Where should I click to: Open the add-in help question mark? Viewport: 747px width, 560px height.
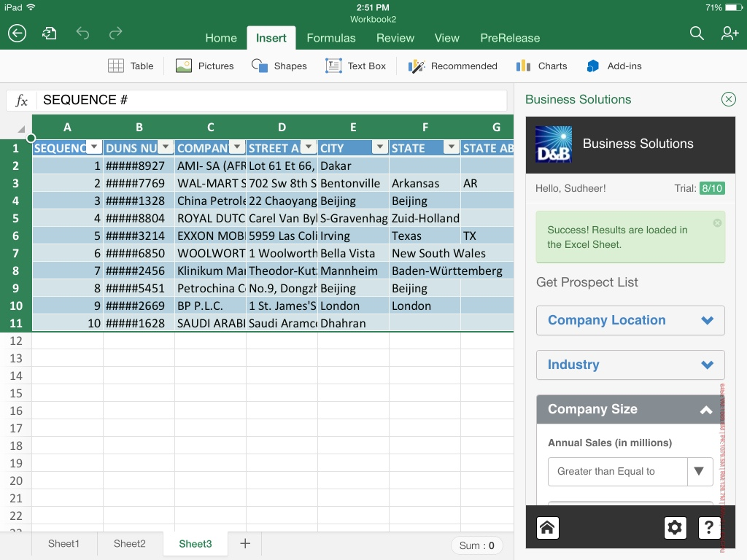tap(709, 528)
